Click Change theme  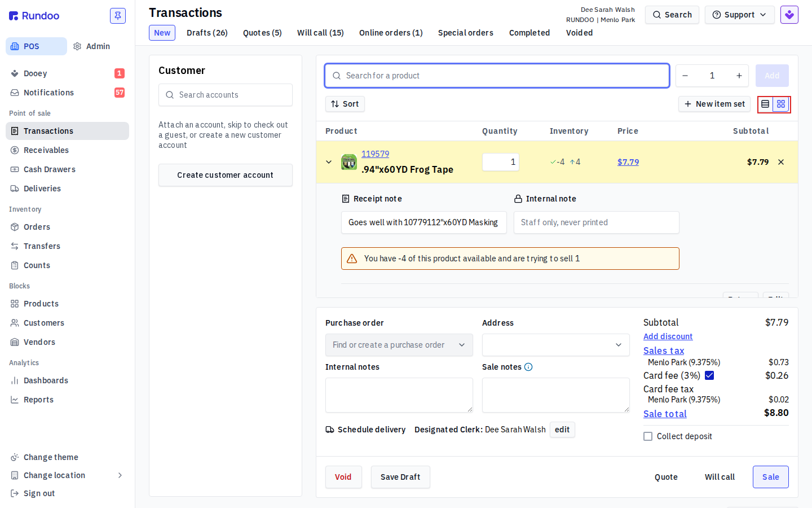pyautogui.click(x=67, y=457)
